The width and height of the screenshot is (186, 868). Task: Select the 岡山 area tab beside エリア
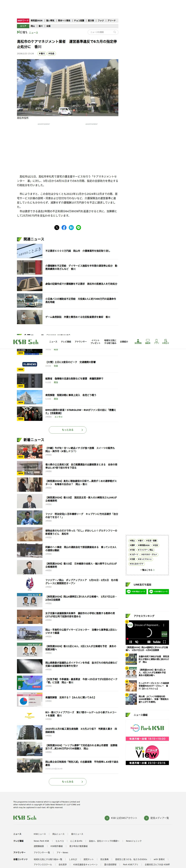coord(33,26)
